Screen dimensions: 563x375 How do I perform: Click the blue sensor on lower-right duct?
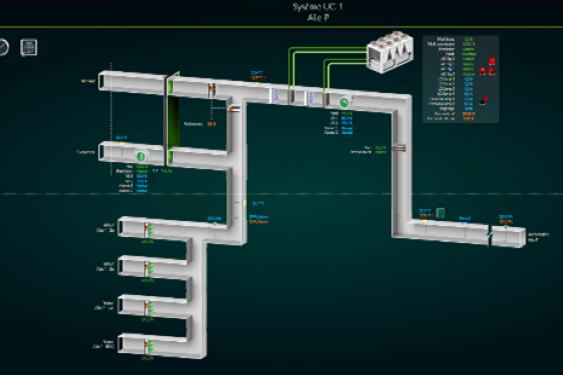[464, 223]
